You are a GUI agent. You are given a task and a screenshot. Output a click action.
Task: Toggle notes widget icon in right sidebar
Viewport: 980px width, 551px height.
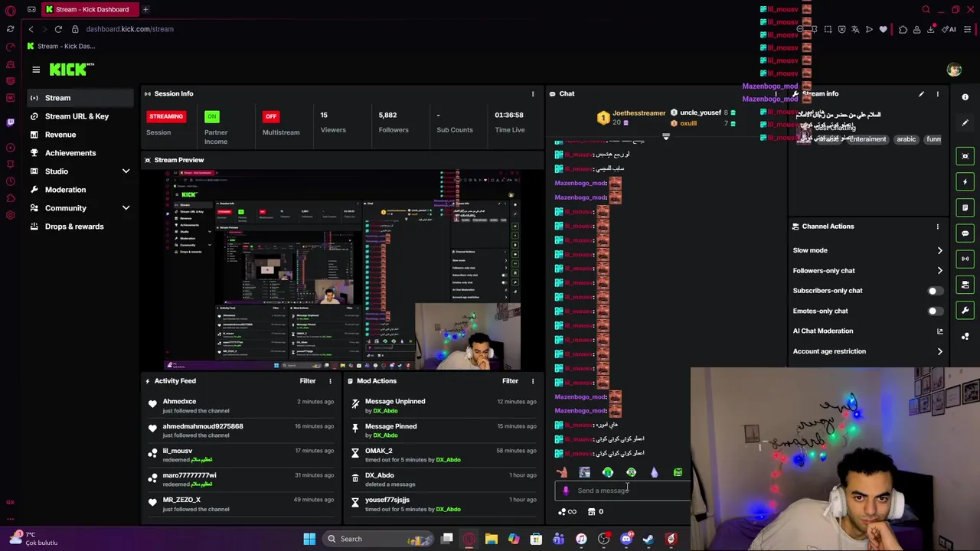[965, 207]
